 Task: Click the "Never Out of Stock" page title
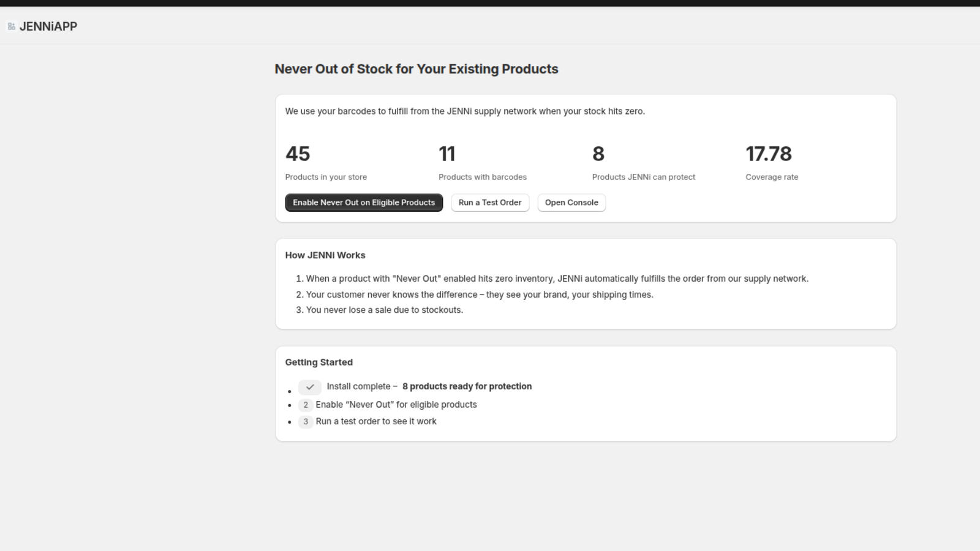point(417,69)
